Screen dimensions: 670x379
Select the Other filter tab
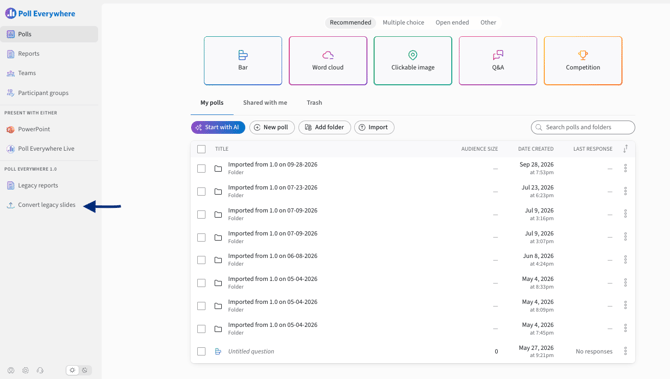488,22
